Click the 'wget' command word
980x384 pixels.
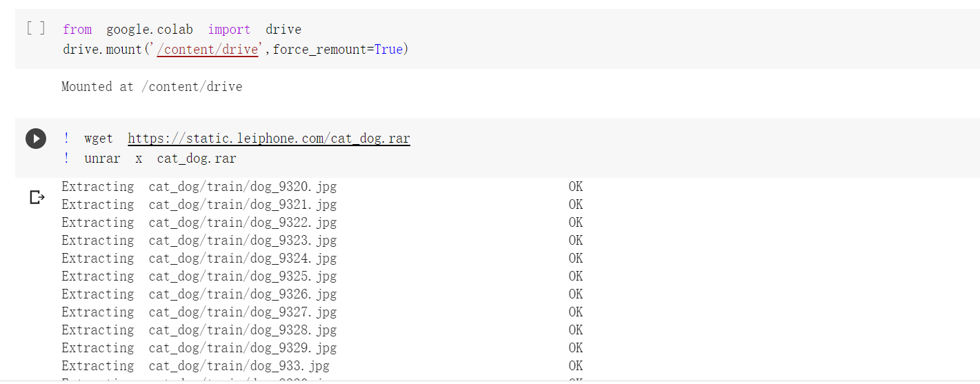tap(99, 139)
